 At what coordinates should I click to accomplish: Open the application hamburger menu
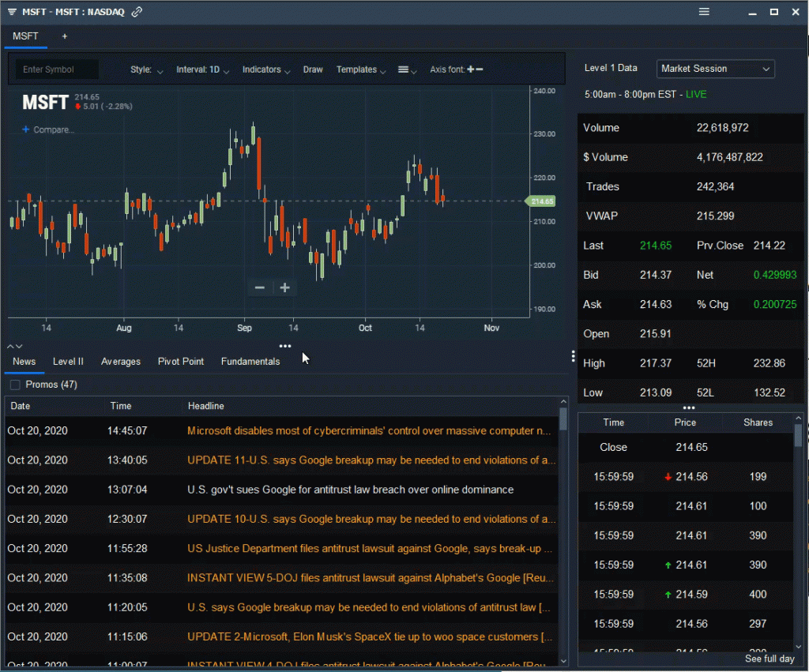coord(703,12)
